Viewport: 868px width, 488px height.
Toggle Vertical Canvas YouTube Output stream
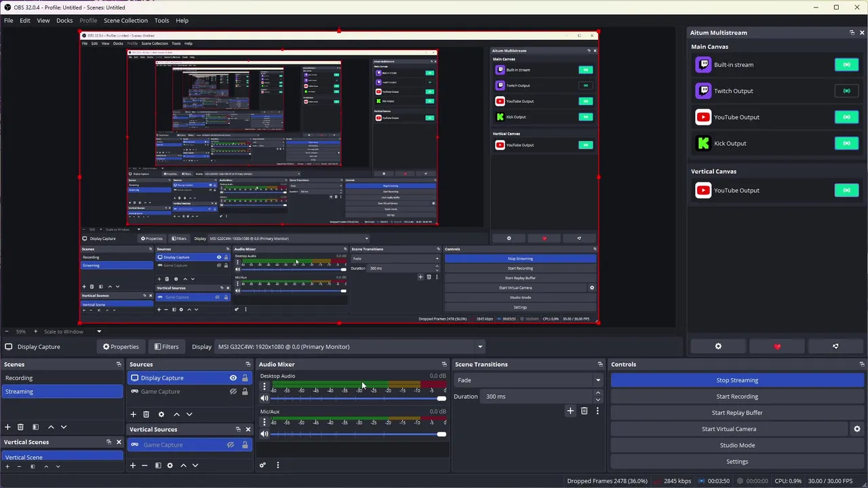pyautogui.click(x=846, y=190)
